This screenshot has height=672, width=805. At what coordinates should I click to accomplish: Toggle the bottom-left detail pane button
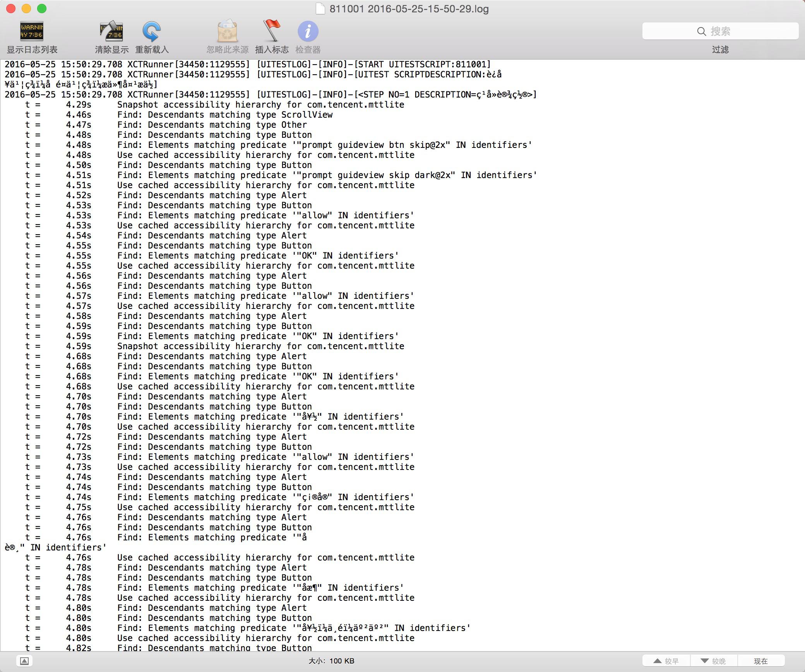coord(24,661)
